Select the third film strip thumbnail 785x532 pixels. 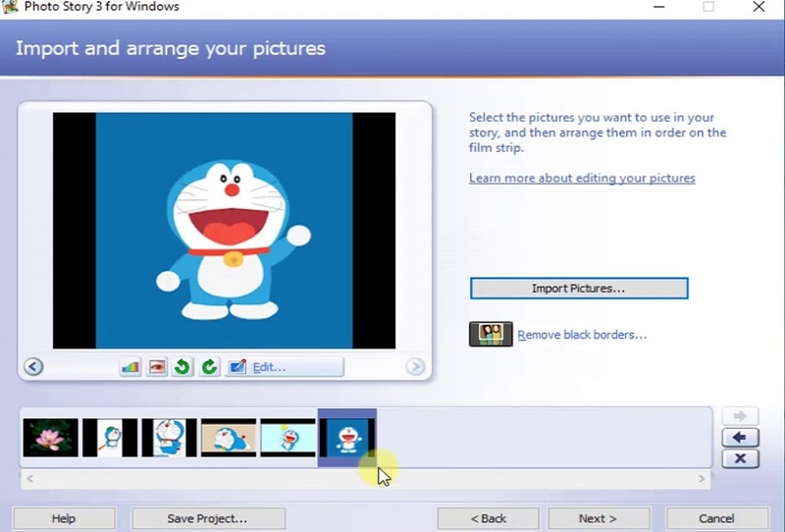tap(169, 438)
